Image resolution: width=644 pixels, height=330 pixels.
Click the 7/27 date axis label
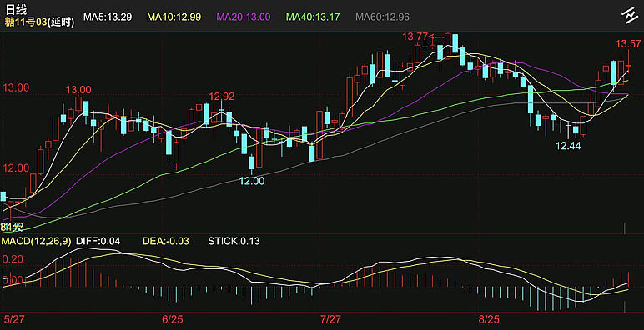(x=330, y=319)
